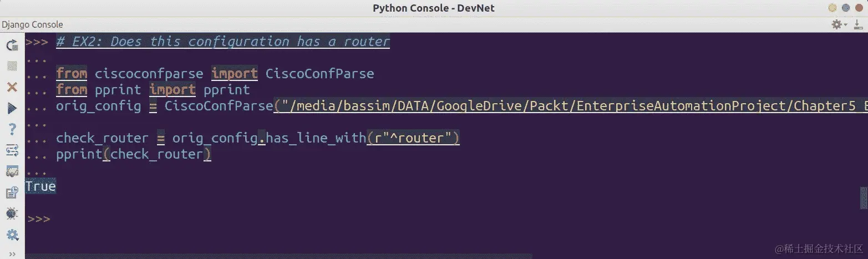The image size is (868, 259).
Task: Open help via question mark icon
Action: (x=12, y=129)
